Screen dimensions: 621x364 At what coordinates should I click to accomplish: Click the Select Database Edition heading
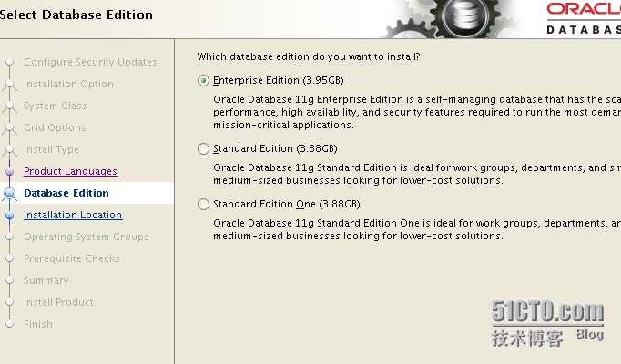pos(76,15)
